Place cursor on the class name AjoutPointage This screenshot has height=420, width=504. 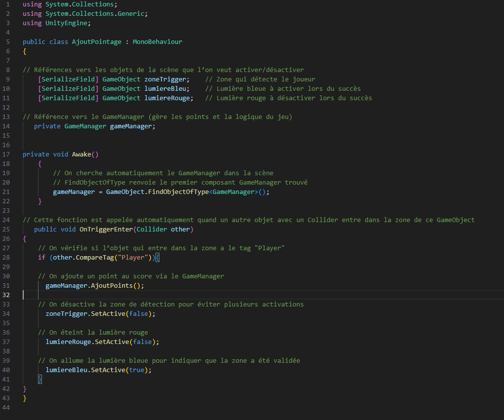pyautogui.click(x=96, y=41)
